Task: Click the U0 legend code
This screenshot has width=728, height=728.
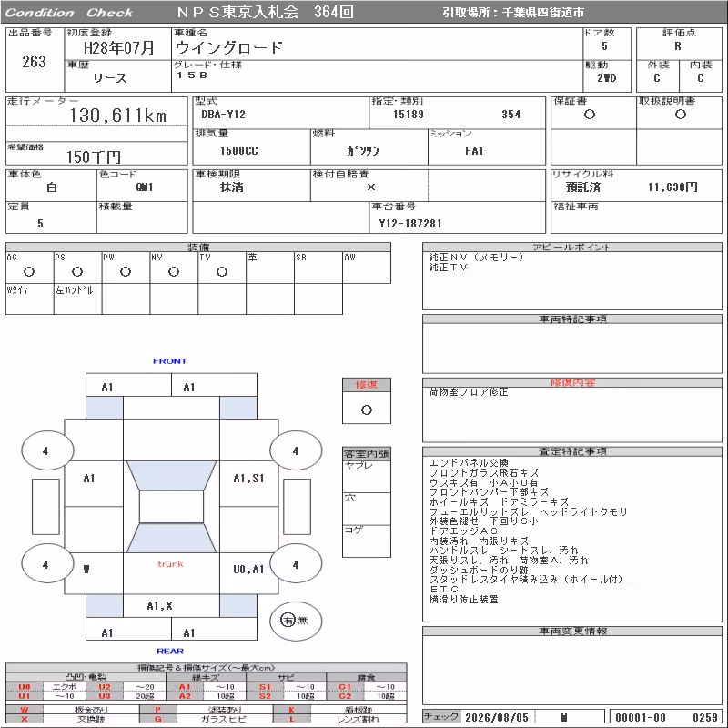Action: coord(25,687)
